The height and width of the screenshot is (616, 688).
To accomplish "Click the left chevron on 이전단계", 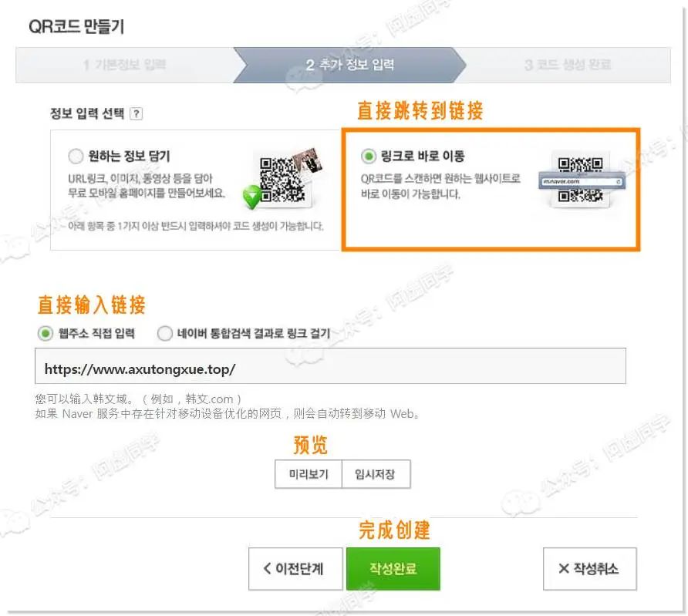I will click(x=267, y=568).
